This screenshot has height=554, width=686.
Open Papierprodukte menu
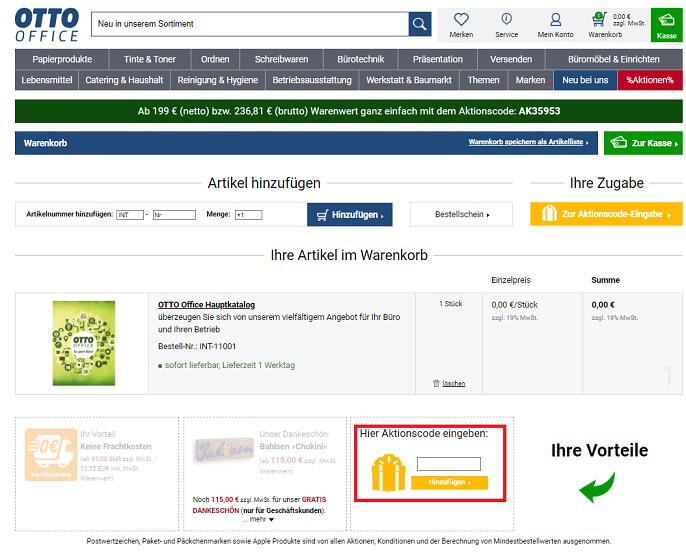(62, 59)
